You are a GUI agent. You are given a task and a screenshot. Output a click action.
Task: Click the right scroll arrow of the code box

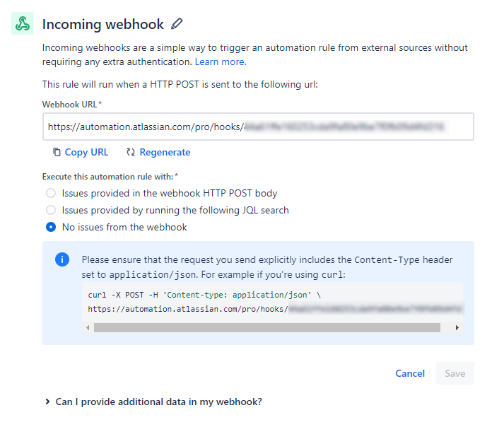point(457,327)
